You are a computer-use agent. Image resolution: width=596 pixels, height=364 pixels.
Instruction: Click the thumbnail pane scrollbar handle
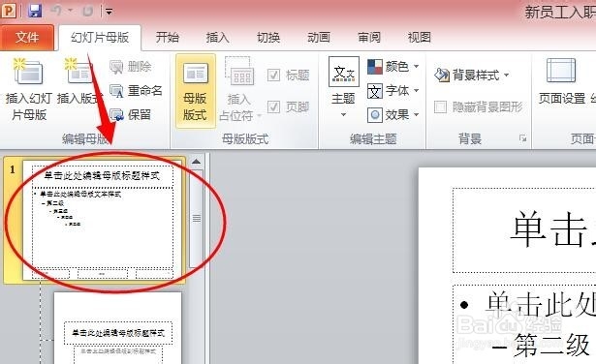tap(197, 218)
